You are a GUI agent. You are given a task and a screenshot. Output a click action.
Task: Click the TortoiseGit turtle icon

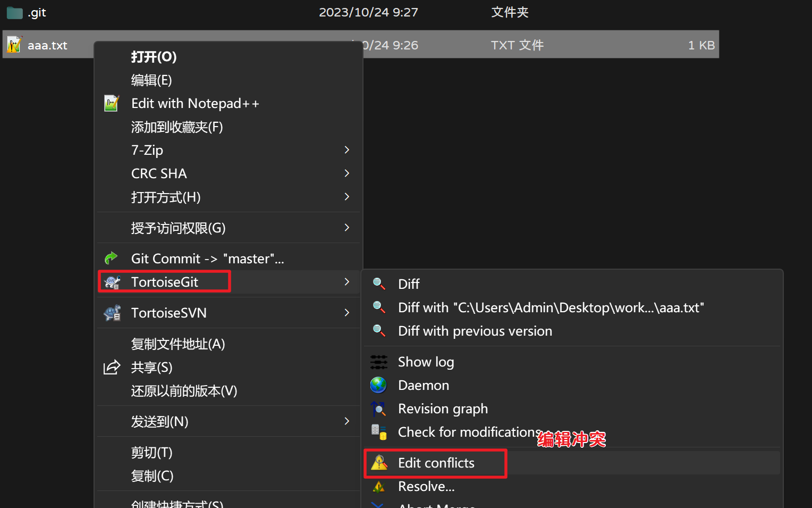[112, 282]
